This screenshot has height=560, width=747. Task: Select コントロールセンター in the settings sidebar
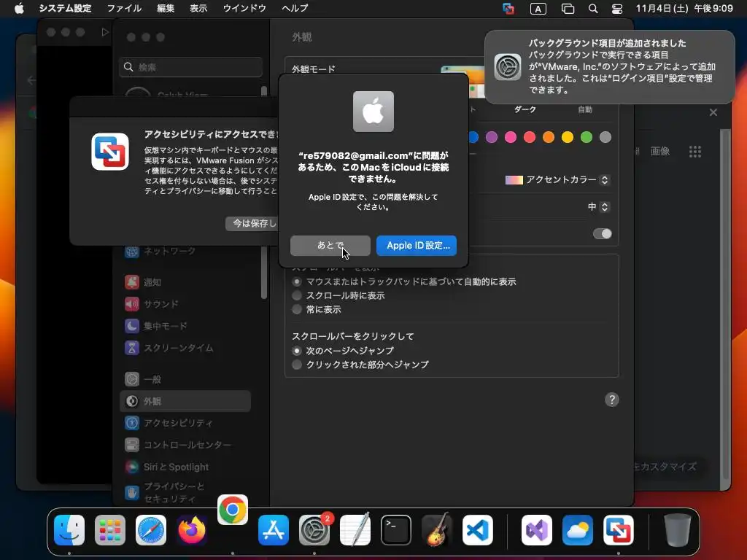pyautogui.click(x=185, y=445)
